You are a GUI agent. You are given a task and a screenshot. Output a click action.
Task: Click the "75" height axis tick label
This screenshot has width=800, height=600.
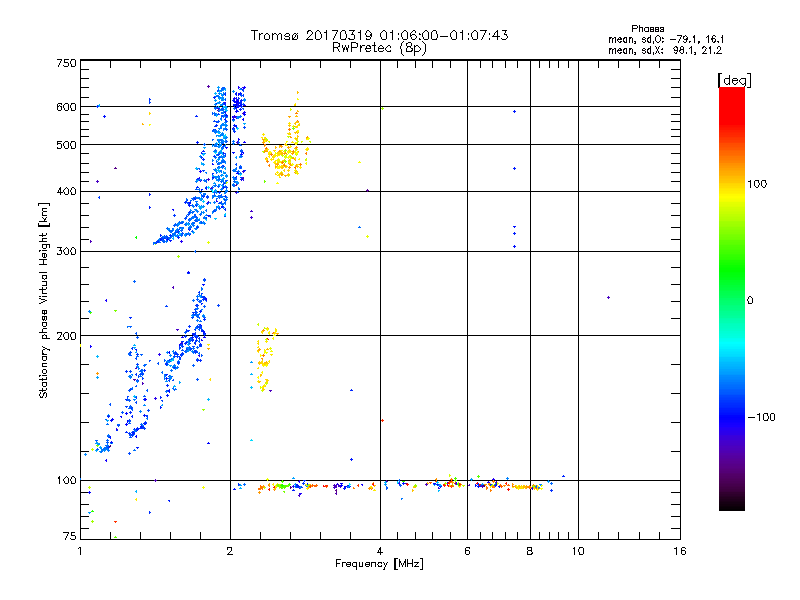click(x=70, y=536)
